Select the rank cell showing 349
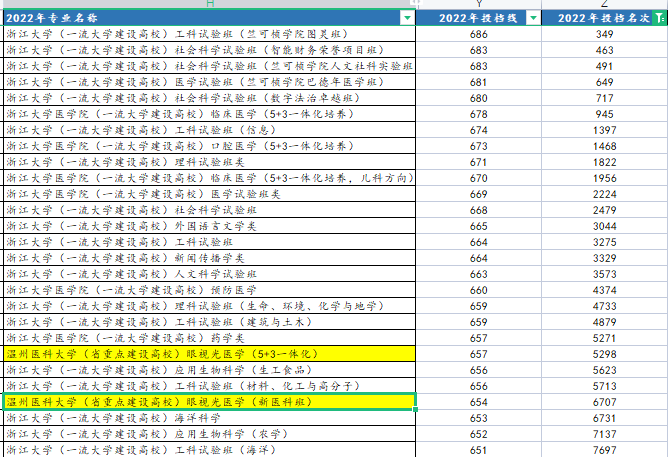Viewport: 668px width, 457px height. [x=605, y=34]
